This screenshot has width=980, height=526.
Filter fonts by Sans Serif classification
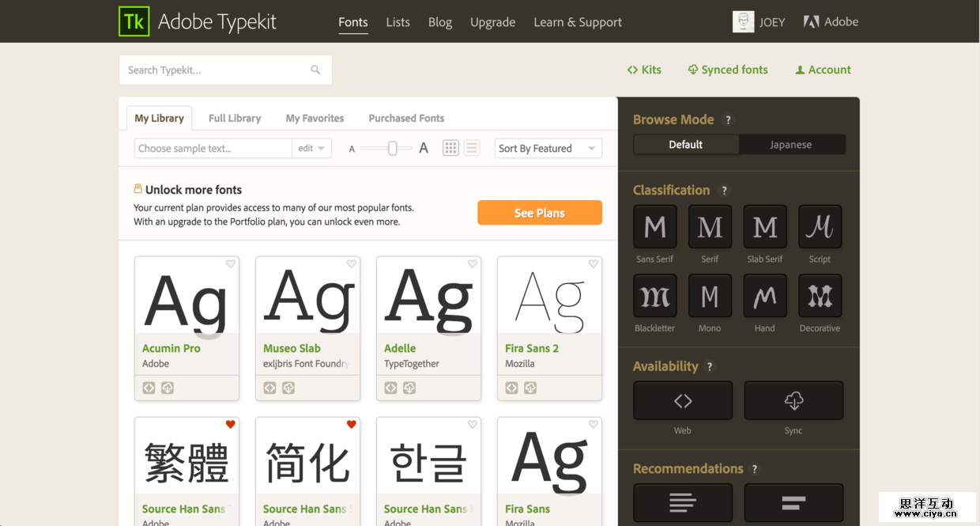(654, 226)
